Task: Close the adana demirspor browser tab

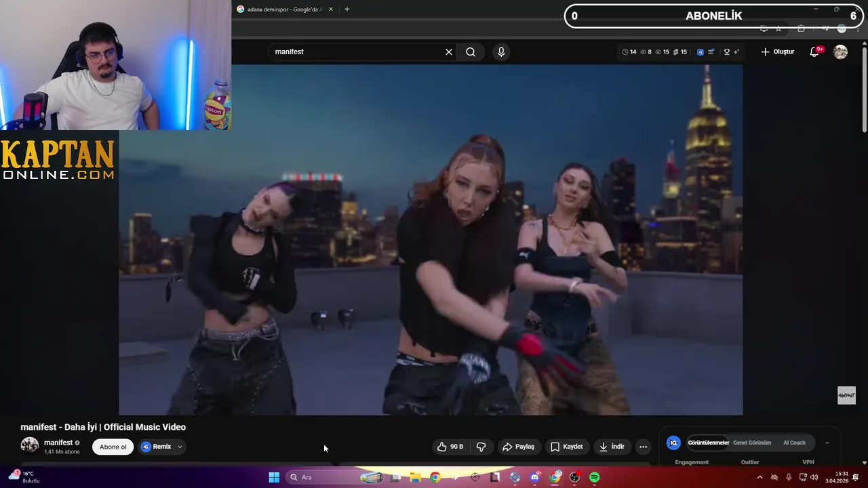Action: pyautogui.click(x=331, y=9)
